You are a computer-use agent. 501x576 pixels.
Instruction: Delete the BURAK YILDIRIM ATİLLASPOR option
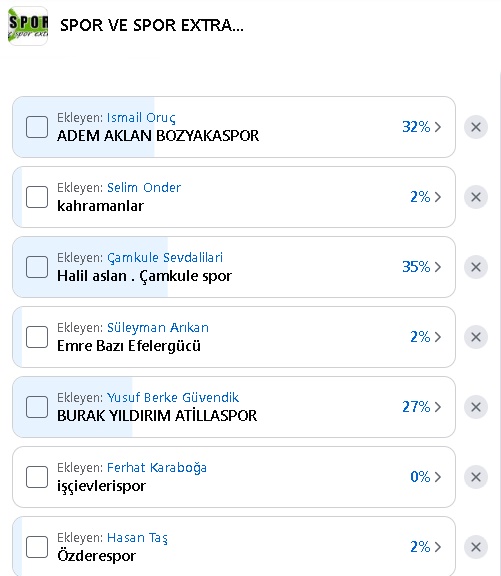tap(476, 407)
